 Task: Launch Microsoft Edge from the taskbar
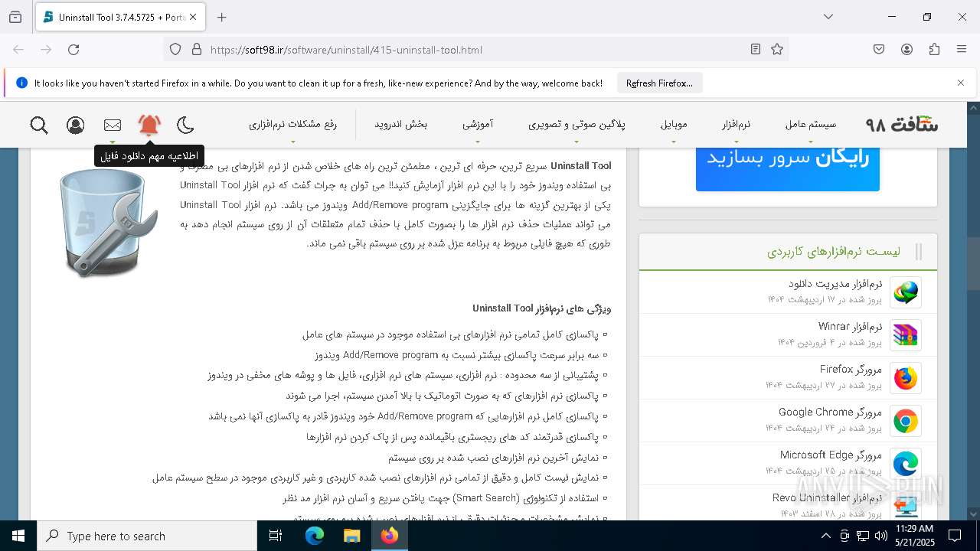pos(315,536)
